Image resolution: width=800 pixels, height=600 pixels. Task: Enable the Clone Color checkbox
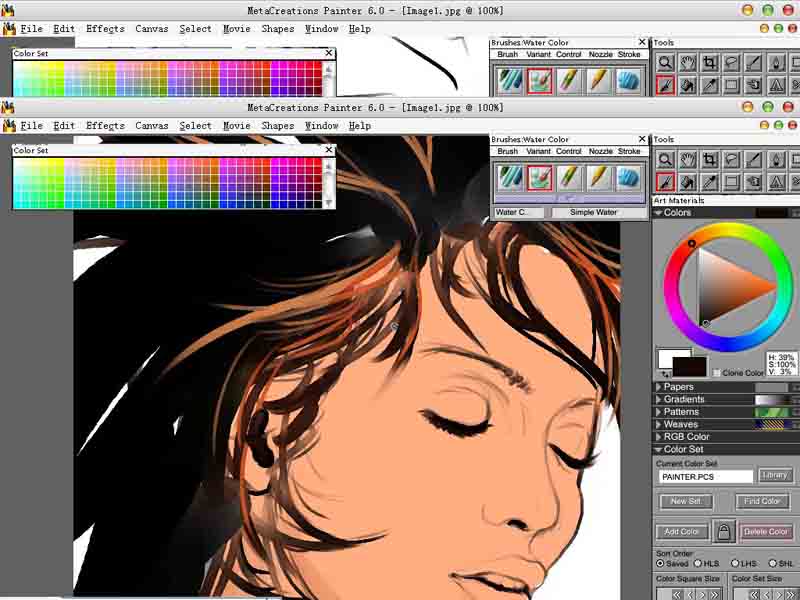[716, 373]
